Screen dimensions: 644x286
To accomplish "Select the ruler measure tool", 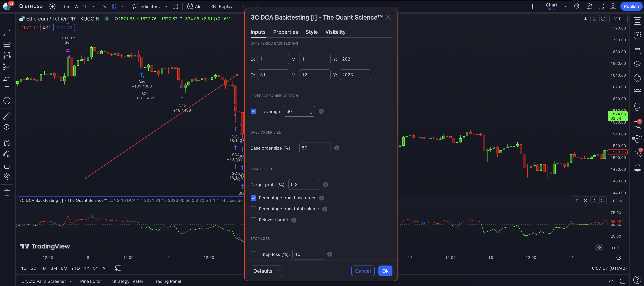I will pos(7,116).
